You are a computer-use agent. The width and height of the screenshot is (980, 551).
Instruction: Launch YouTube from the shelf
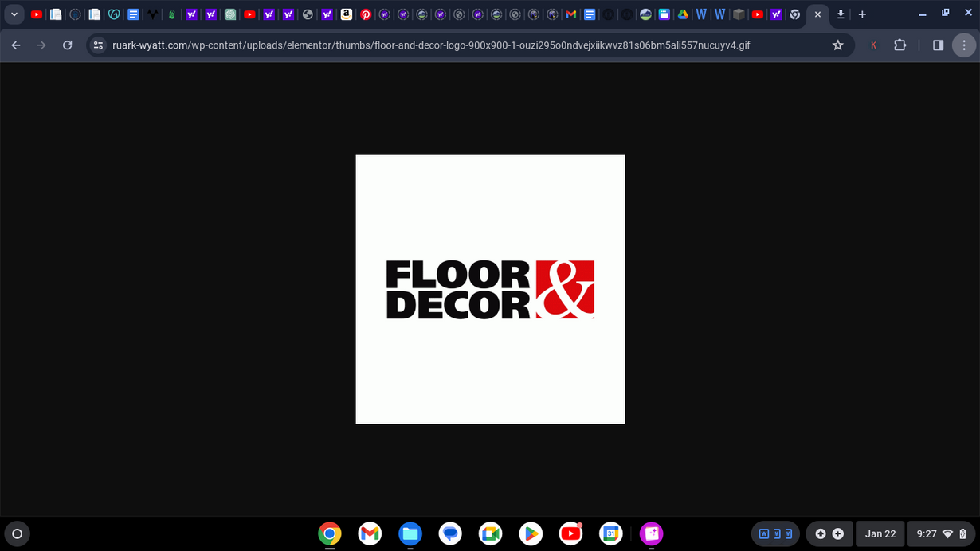[570, 533]
